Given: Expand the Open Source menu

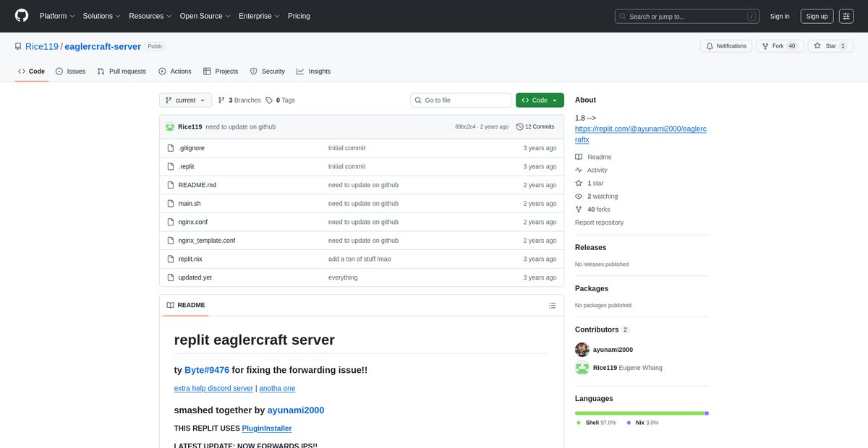Looking at the screenshot, I should tap(205, 16).
